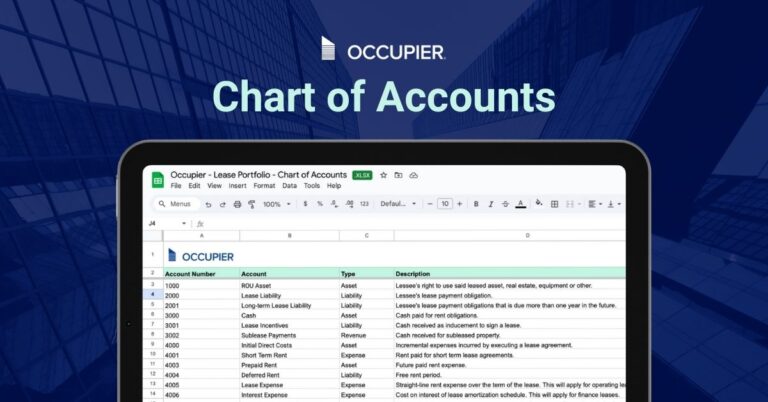768x402 pixels.
Task: Open the vertical align dropdown
Action: click(x=614, y=204)
